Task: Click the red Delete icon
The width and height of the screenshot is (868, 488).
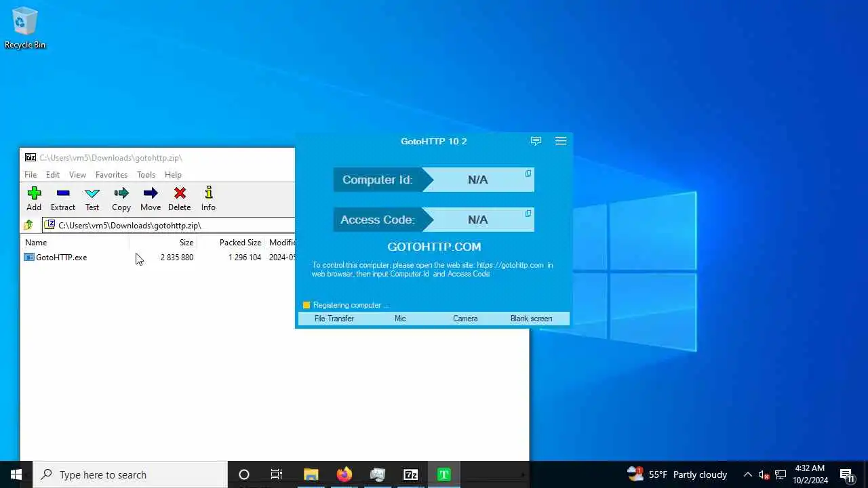Action: click(180, 194)
